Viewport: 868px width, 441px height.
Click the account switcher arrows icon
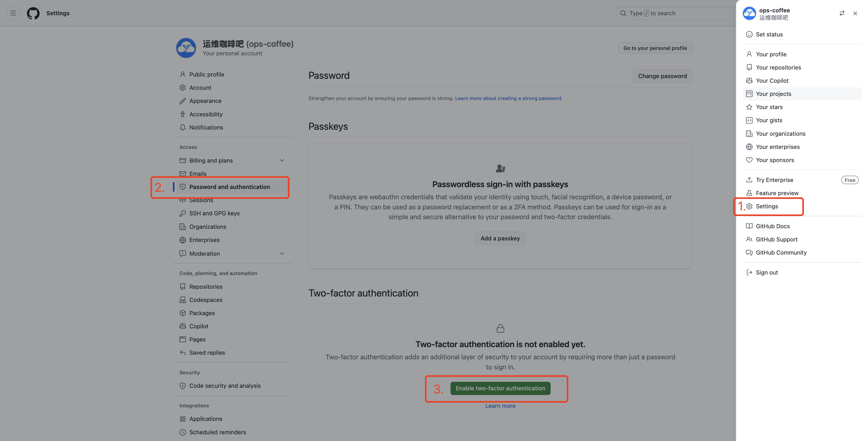[842, 13]
